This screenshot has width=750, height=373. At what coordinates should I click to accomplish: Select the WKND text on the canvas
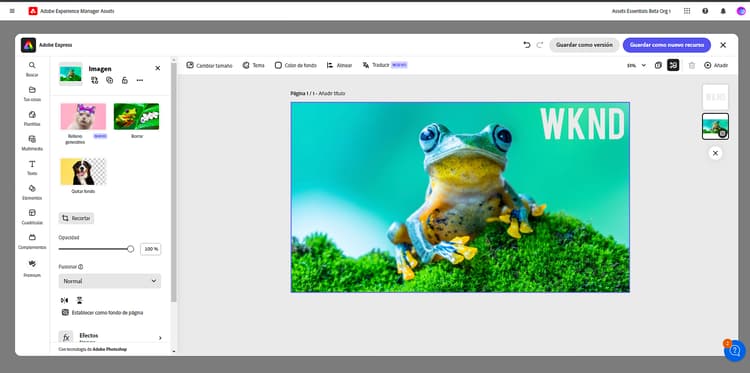582,123
